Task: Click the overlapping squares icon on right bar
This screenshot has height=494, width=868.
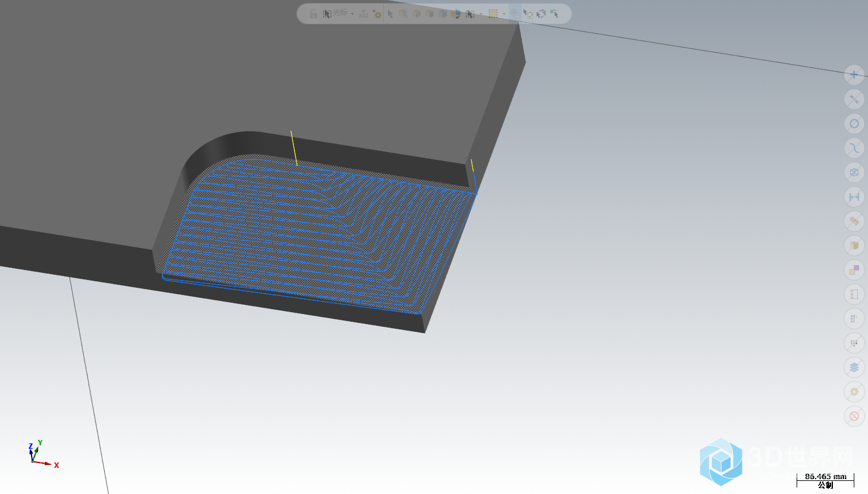Action: tap(854, 269)
